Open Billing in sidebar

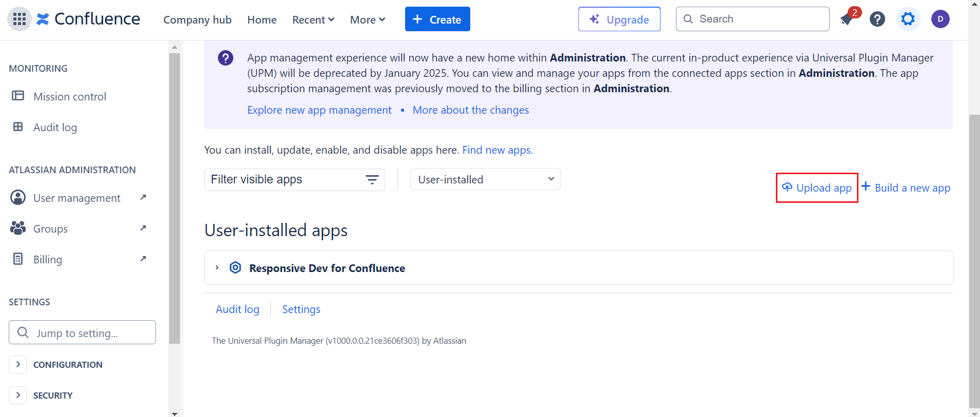[48, 259]
